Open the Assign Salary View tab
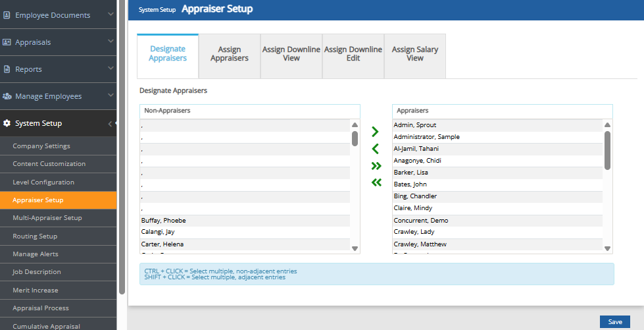Viewport: 644px width, 330px height. click(x=414, y=54)
